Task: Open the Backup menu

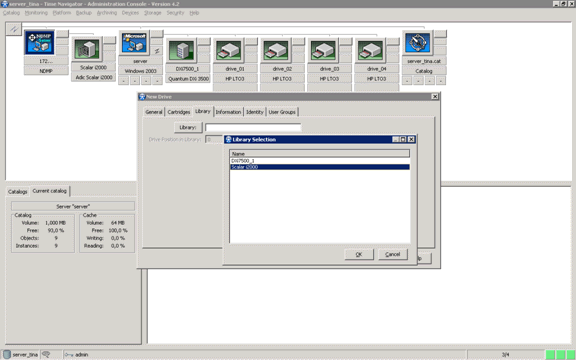Action: (84, 13)
